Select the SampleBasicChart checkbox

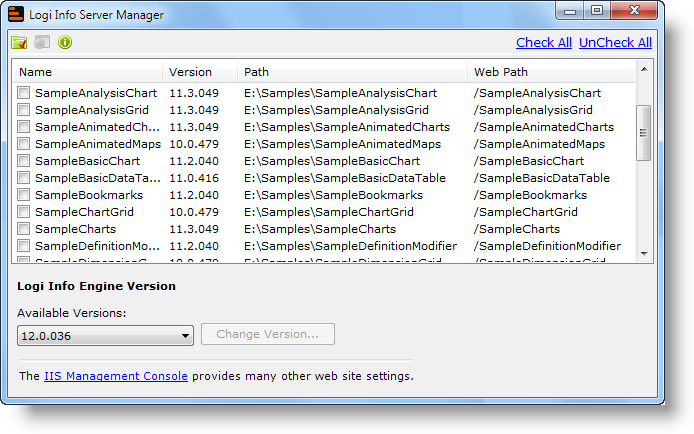23,161
